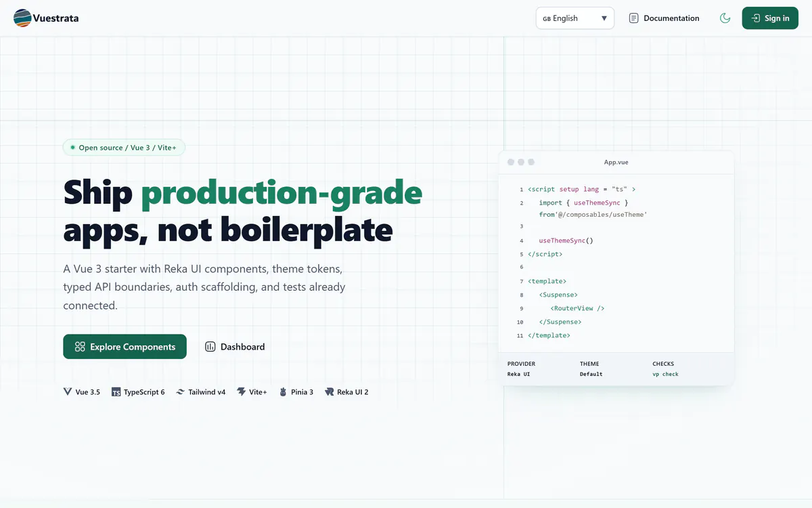Click the PROVIDER header label

521,364
